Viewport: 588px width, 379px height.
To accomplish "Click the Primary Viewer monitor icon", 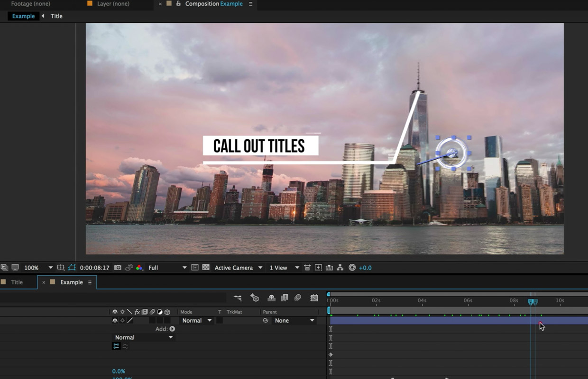I will (15, 268).
